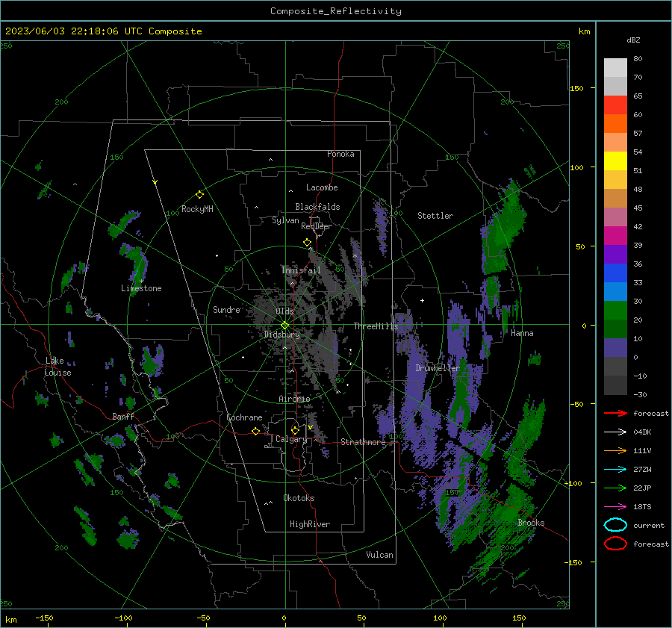Click the yellow diamond marker at radar center

click(285, 326)
